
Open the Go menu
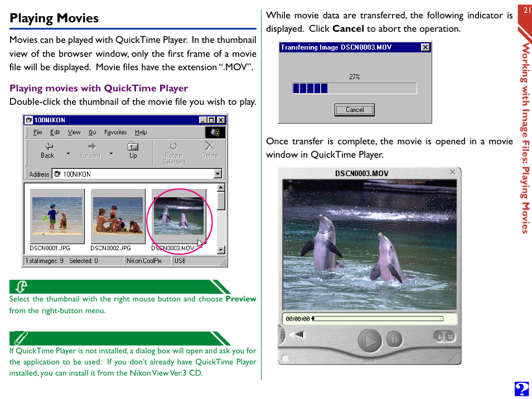[x=92, y=132]
